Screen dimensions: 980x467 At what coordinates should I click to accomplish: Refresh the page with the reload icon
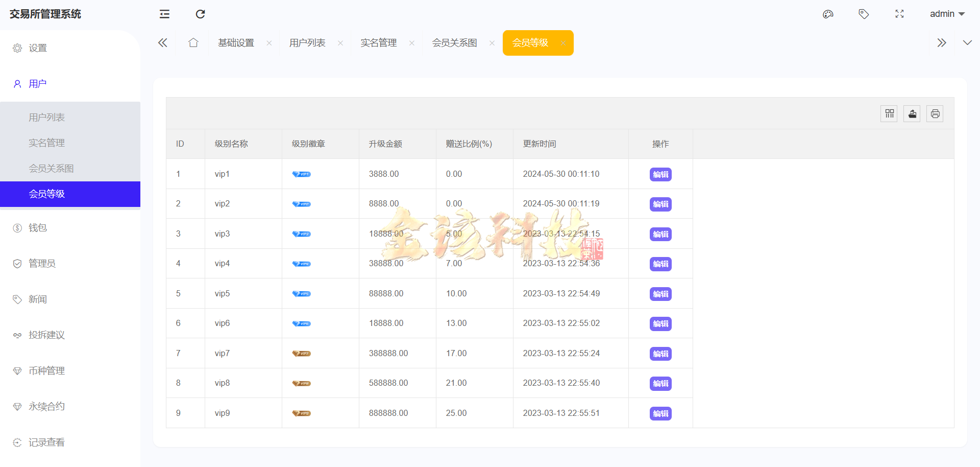[200, 14]
